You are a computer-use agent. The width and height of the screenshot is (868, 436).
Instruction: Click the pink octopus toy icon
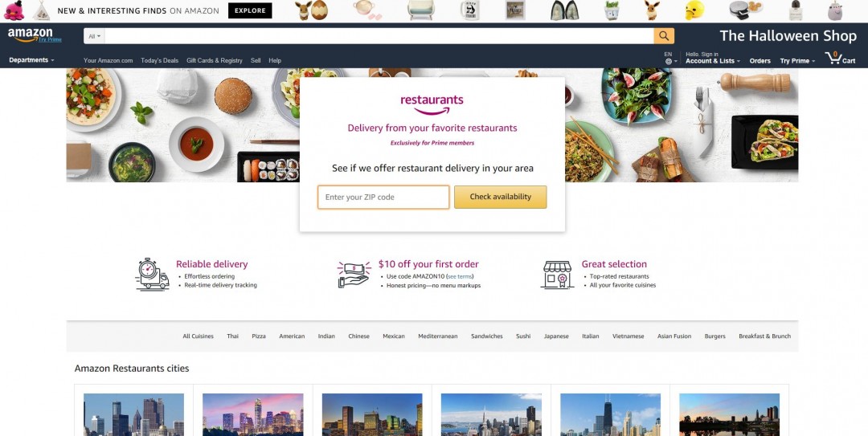(x=14, y=10)
